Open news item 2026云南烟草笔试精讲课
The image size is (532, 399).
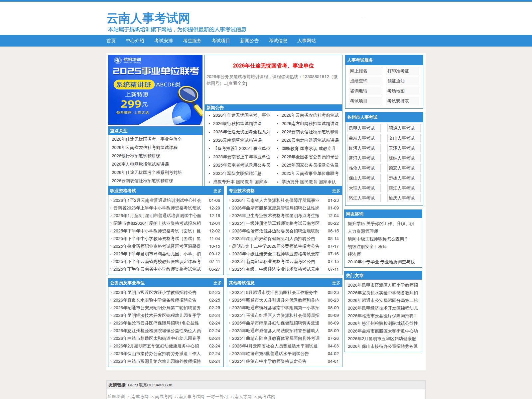237,140
